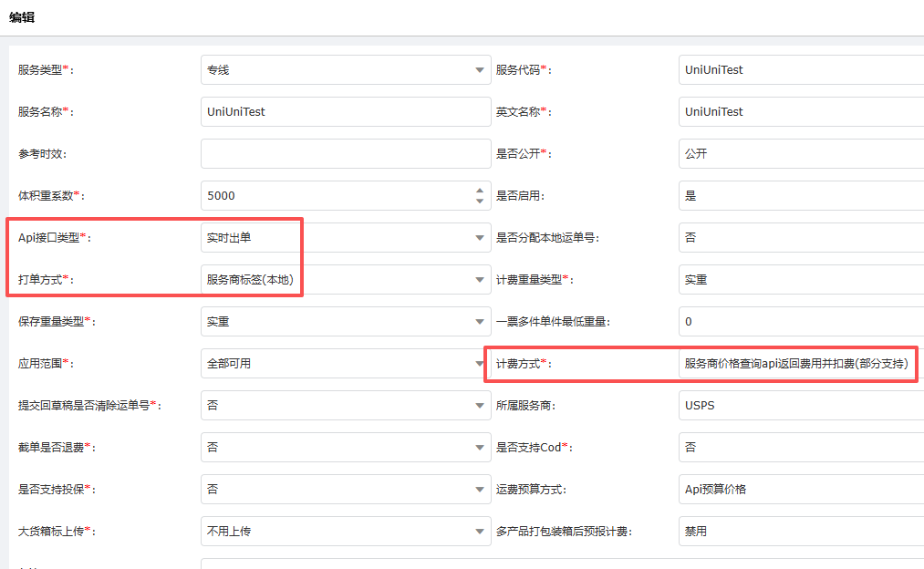Click the 服务代码 input field
This screenshot has width=924, height=569.
tap(801, 70)
